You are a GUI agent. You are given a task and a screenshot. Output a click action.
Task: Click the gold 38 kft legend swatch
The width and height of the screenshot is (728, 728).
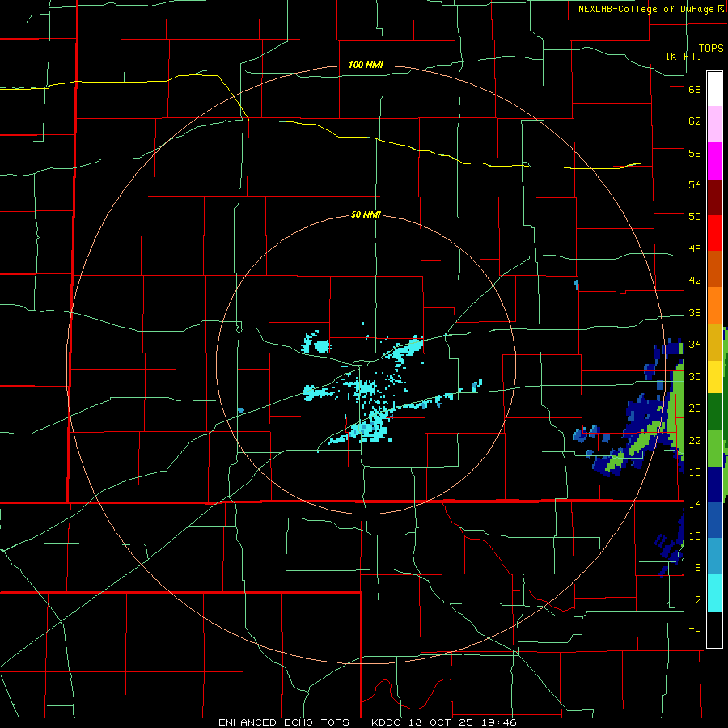[714, 342]
